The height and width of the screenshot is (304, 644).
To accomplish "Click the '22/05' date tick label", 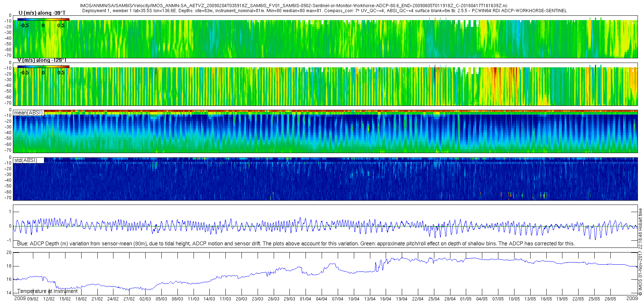I will click(578, 299).
